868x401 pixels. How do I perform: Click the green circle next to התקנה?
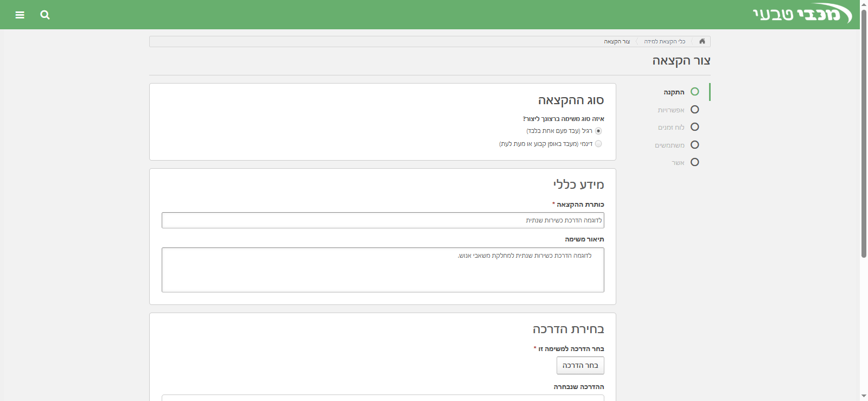(694, 92)
